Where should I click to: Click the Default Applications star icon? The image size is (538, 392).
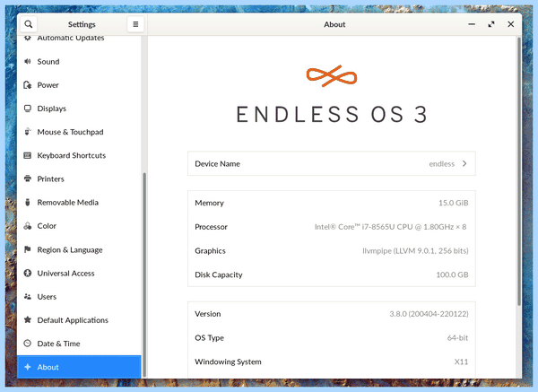tap(28, 320)
